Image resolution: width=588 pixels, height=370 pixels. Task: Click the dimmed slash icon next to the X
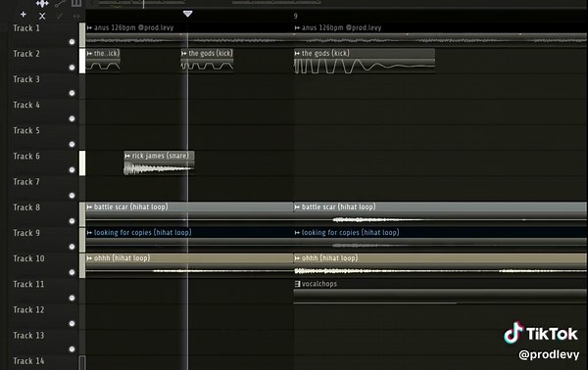tap(60, 16)
